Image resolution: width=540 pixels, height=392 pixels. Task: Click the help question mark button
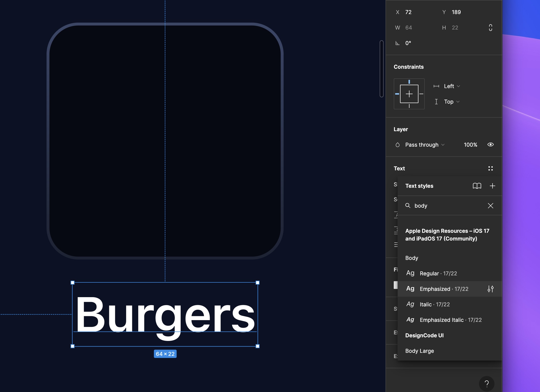tap(486, 384)
